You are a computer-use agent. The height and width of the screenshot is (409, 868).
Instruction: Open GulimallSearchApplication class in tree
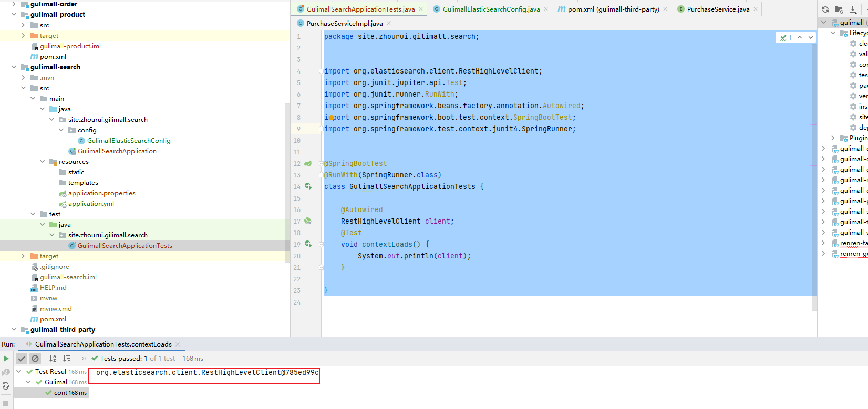coord(117,151)
